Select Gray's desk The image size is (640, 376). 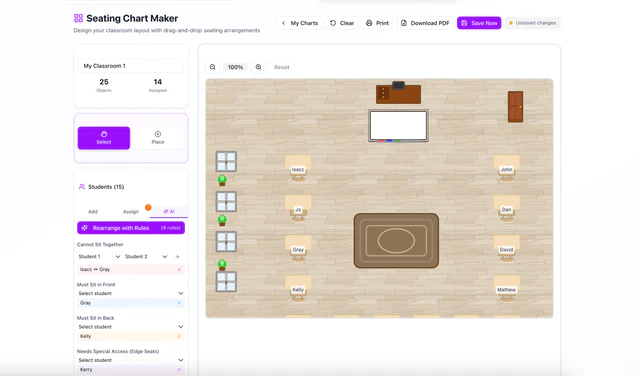click(298, 248)
